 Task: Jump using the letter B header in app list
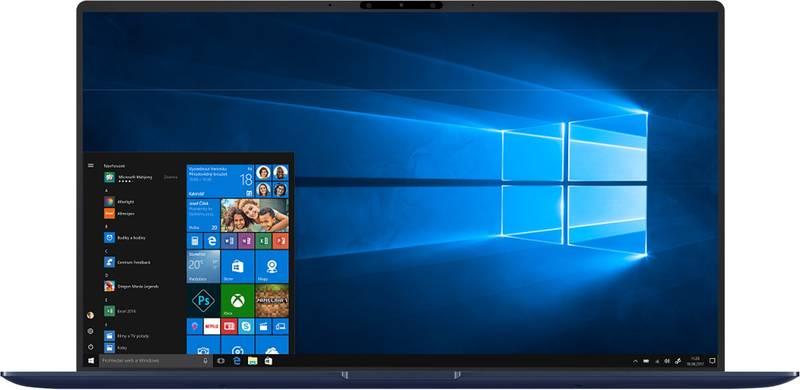coord(106,226)
